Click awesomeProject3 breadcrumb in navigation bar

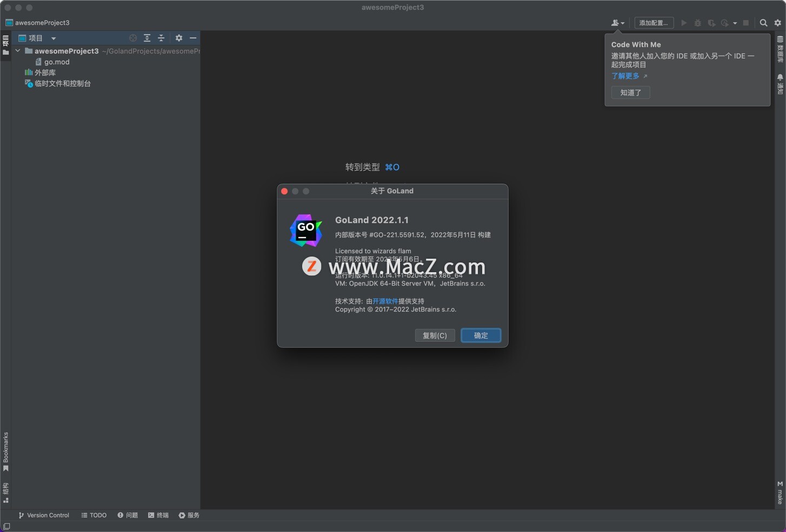pos(42,23)
